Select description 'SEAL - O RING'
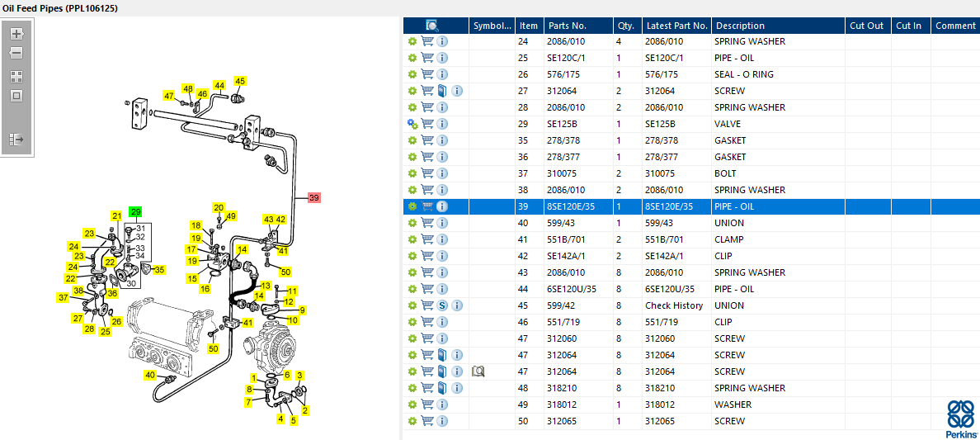The height and width of the screenshot is (440, 980). (x=744, y=74)
